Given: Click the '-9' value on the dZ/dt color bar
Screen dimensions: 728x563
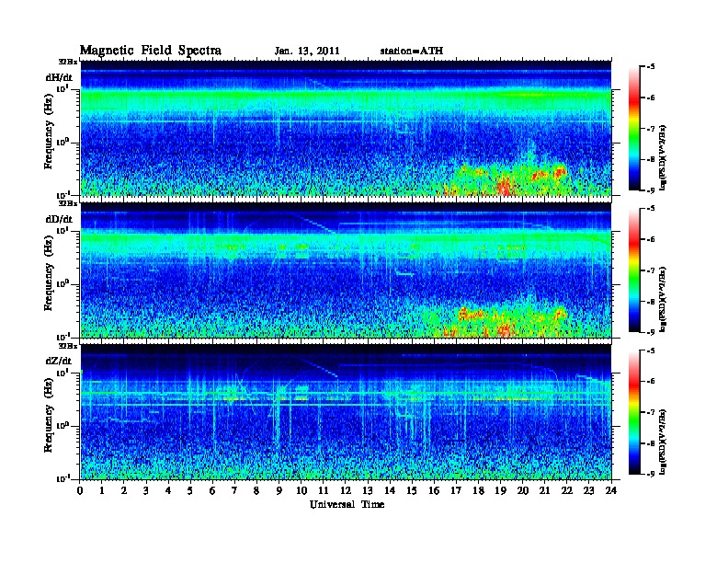Looking at the screenshot, I should point(651,474).
